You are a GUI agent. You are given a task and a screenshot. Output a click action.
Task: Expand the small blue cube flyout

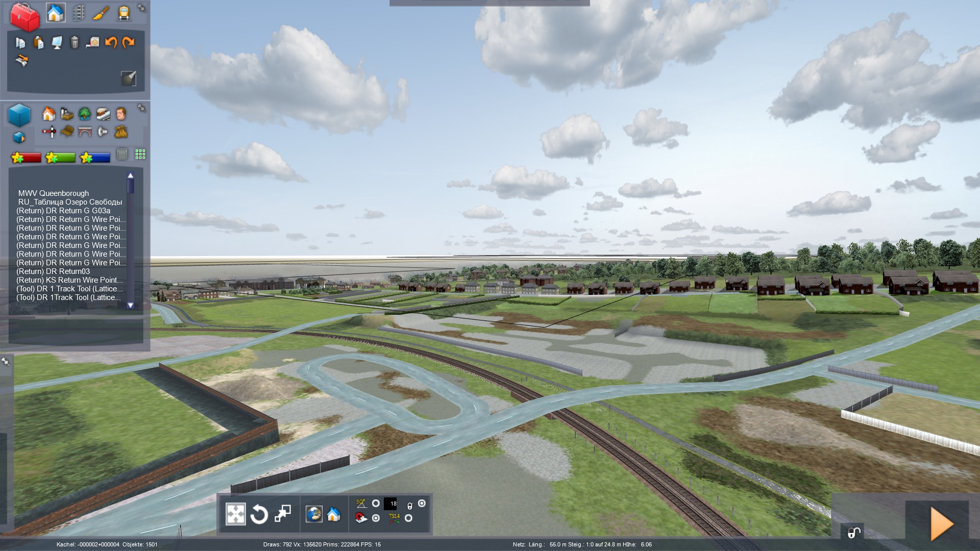tap(19, 137)
